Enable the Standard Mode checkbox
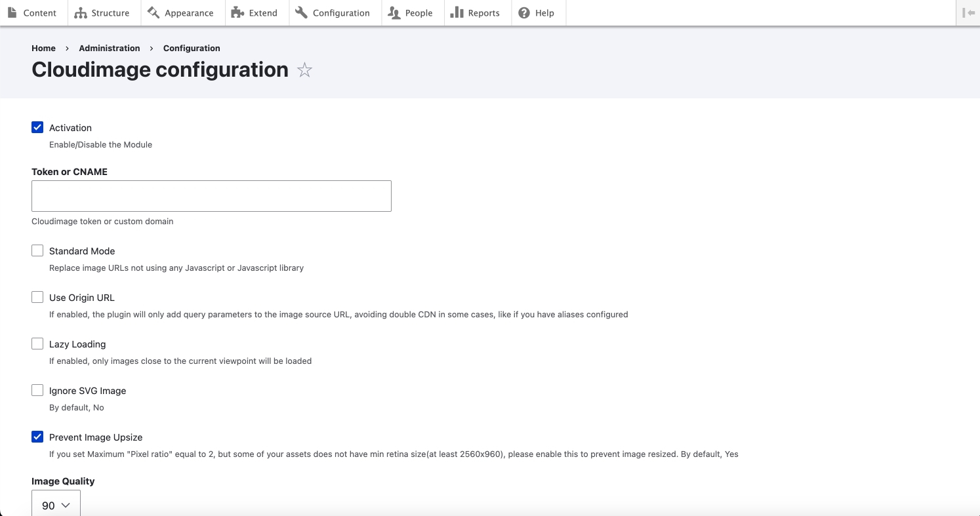The width and height of the screenshot is (980, 516). click(x=37, y=250)
